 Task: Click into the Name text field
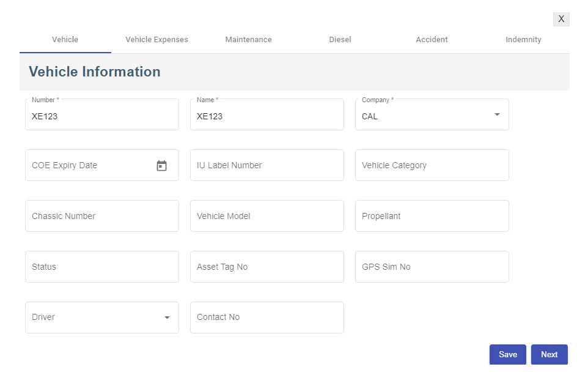266,116
